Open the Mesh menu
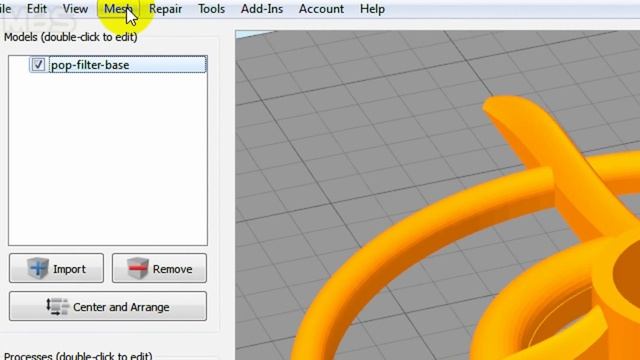Screen dimensions: 640x360 (118, 9)
